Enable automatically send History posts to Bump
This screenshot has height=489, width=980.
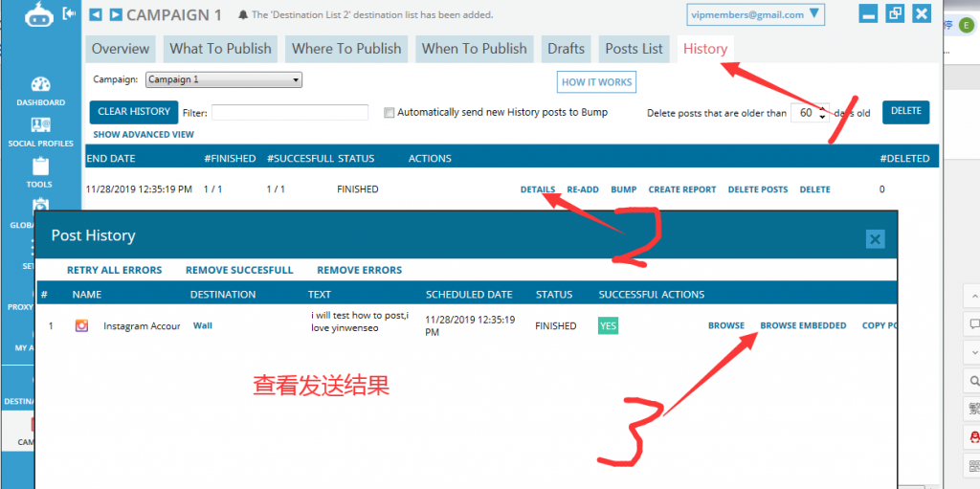(x=389, y=113)
